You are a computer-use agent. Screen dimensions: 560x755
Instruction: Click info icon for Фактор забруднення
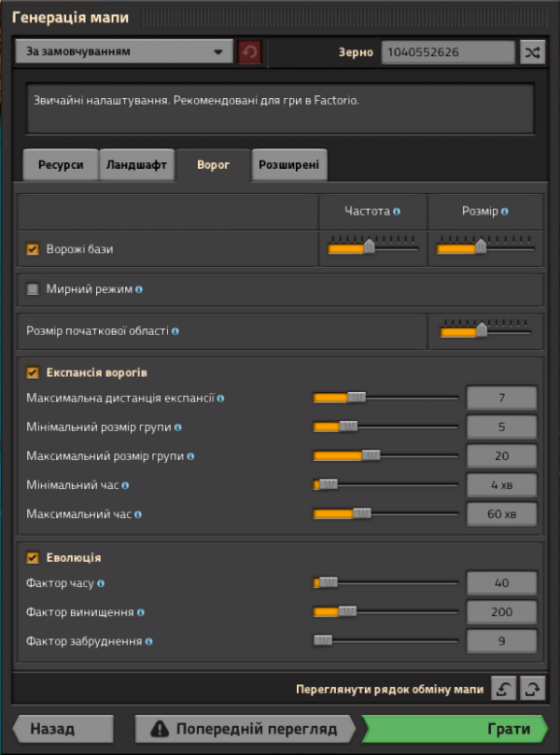[x=148, y=641]
